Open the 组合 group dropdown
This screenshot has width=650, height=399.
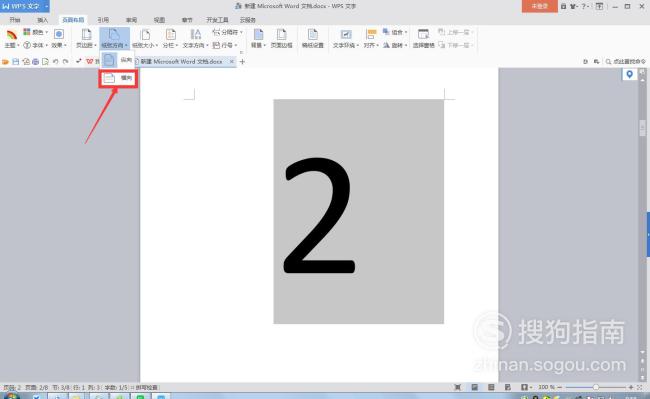pos(395,32)
